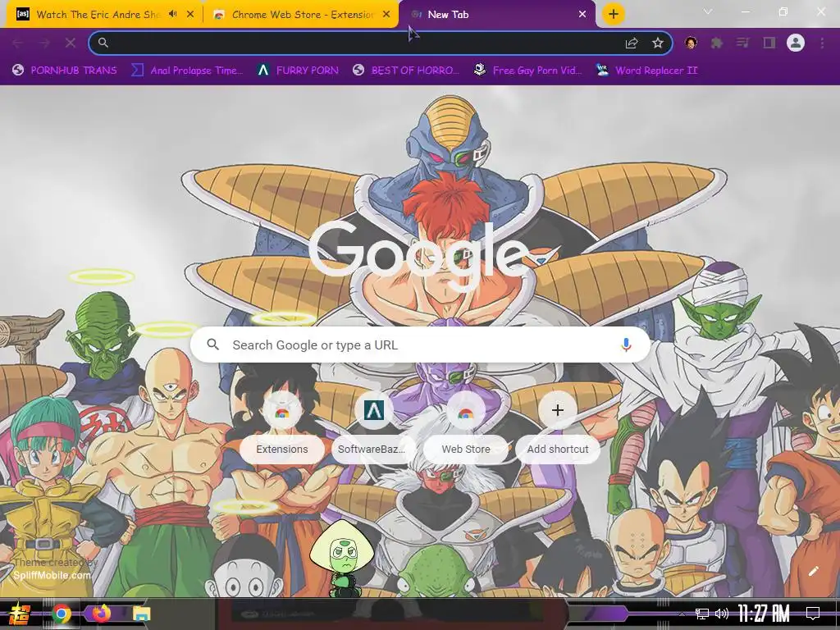Select the New Tab tab

495,15
